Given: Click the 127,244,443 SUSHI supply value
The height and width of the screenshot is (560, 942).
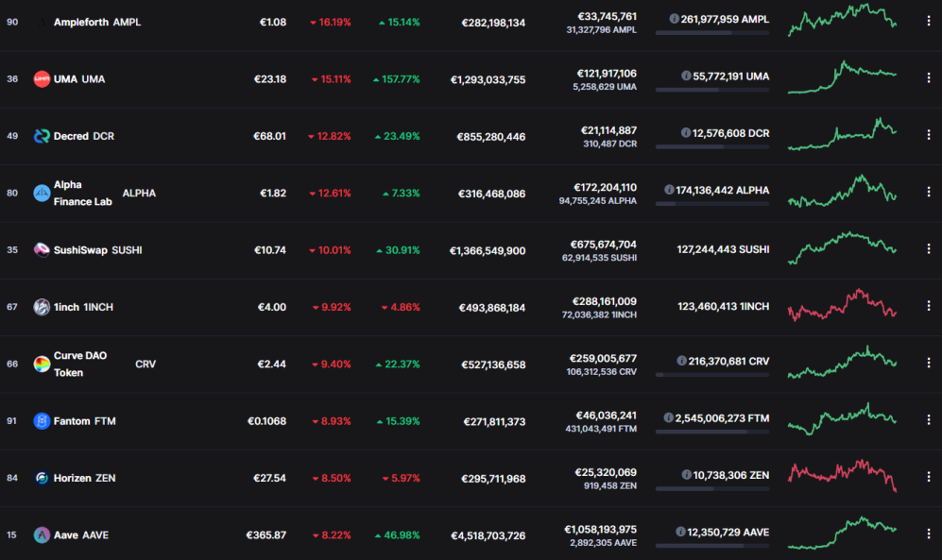Looking at the screenshot, I should coord(724,249).
